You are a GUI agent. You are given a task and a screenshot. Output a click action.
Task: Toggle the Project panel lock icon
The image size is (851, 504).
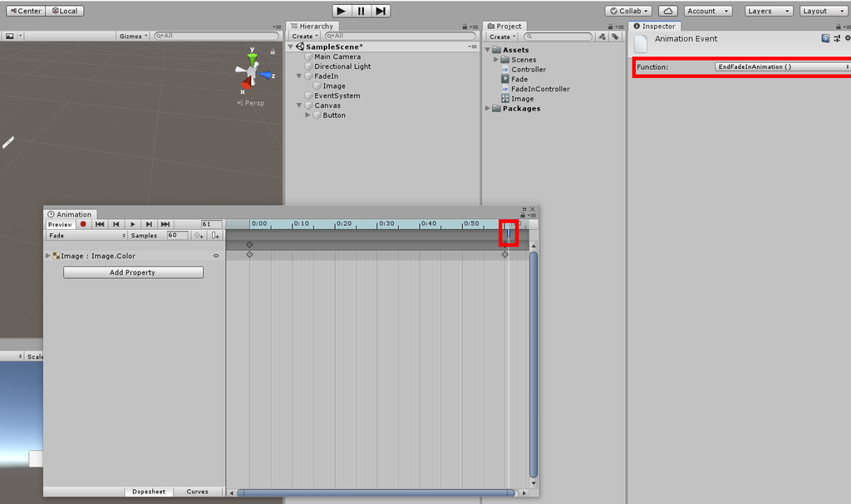tap(611, 27)
